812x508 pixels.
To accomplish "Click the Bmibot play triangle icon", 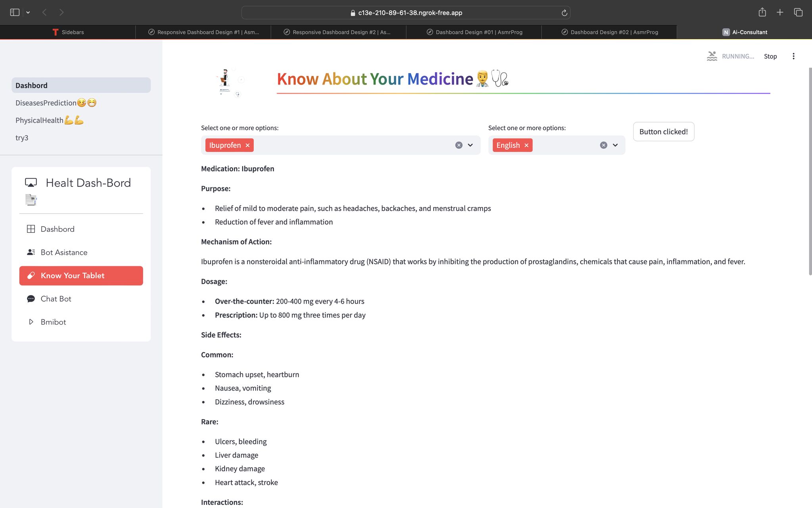I will [x=31, y=322].
